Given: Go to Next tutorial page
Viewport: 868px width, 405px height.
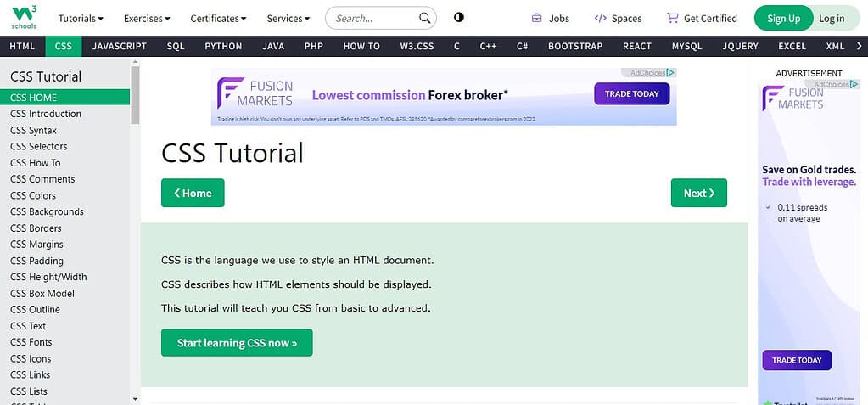Looking at the screenshot, I should tap(698, 193).
